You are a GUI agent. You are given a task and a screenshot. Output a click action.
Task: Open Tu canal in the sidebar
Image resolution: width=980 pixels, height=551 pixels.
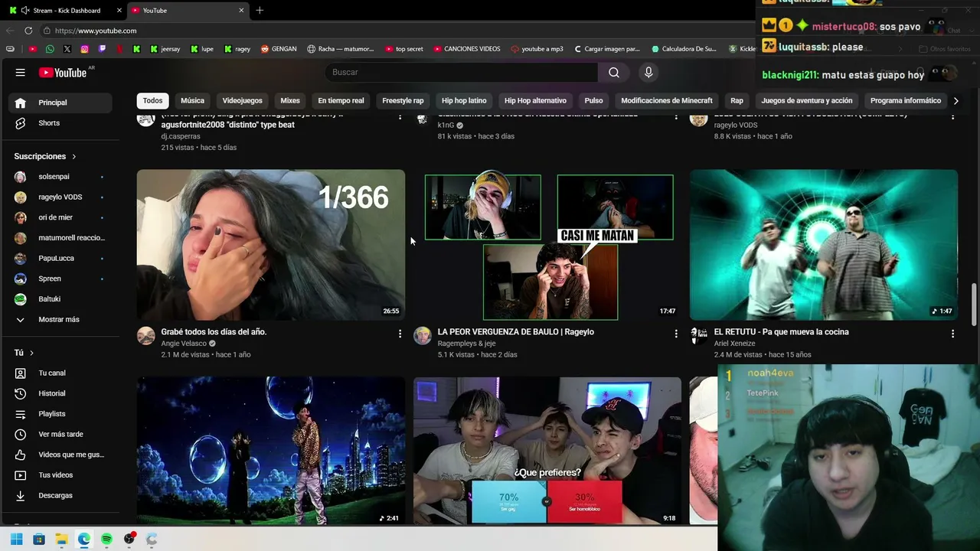point(61,373)
